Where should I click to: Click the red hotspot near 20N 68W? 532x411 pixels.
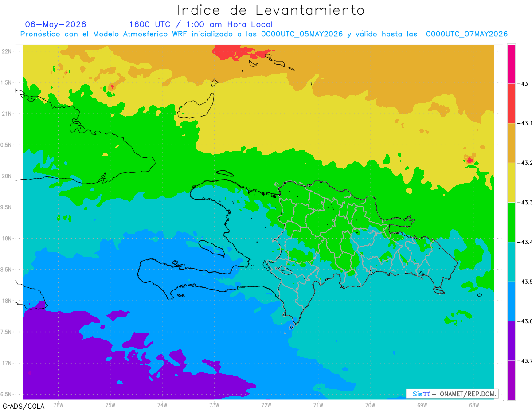pyautogui.click(x=470, y=160)
